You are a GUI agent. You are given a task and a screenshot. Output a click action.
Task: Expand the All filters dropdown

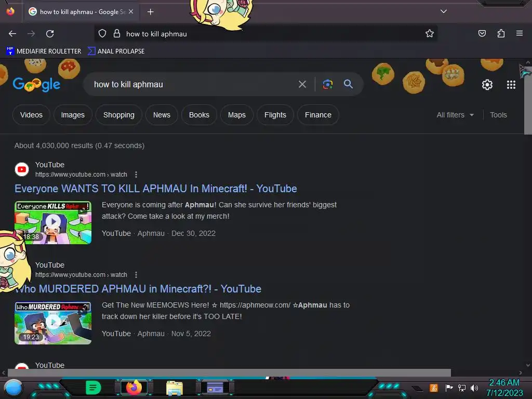tap(455, 115)
